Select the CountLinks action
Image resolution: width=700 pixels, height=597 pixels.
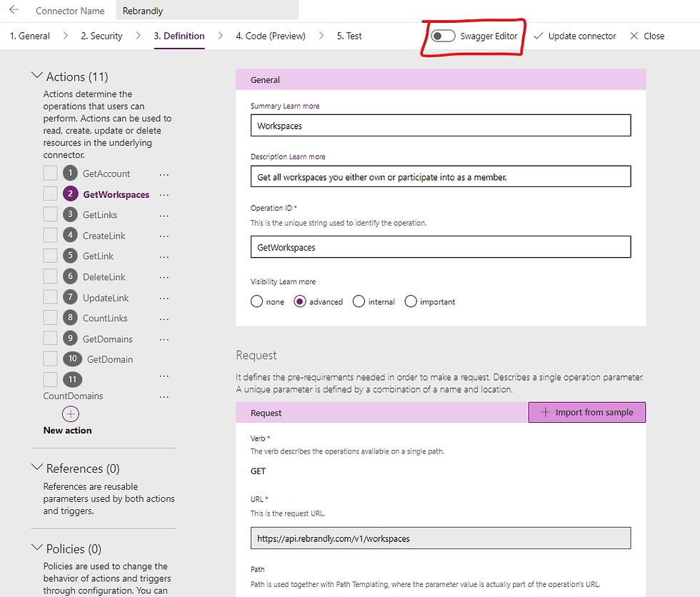pyautogui.click(x=105, y=318)
